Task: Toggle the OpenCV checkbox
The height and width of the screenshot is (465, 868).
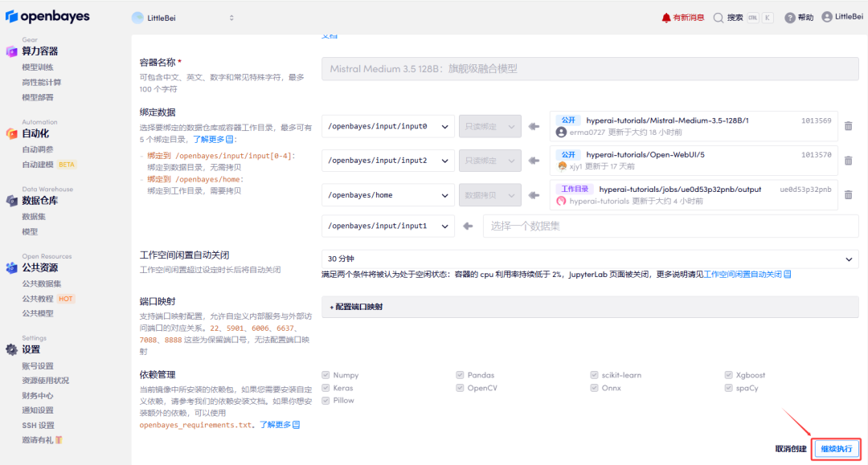Action: pos(460,388)
